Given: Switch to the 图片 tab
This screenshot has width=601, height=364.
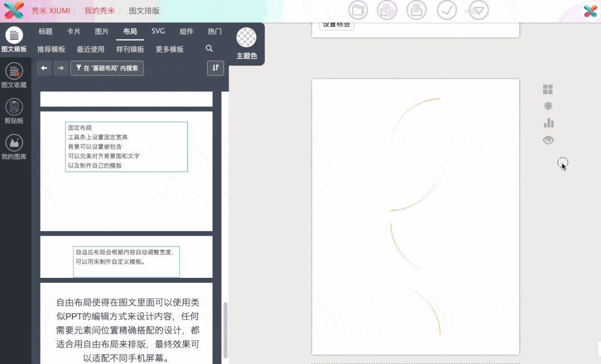Looking at the screenshot, I should [x=102, y=31].
